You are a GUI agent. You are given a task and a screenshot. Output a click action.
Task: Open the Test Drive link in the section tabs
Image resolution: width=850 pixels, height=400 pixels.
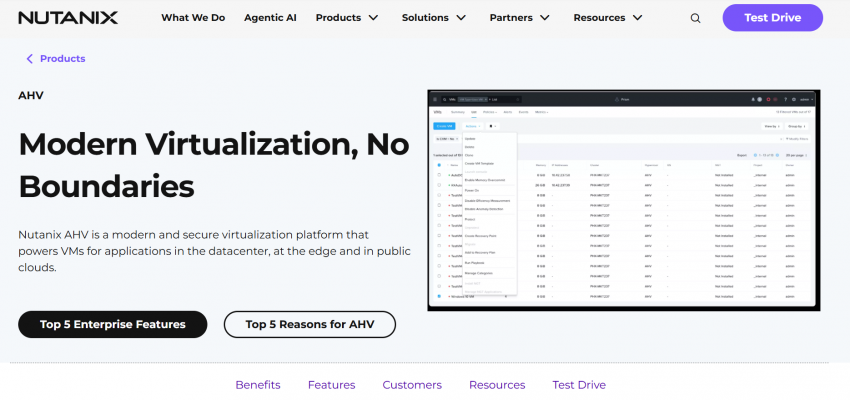[579, 385]
